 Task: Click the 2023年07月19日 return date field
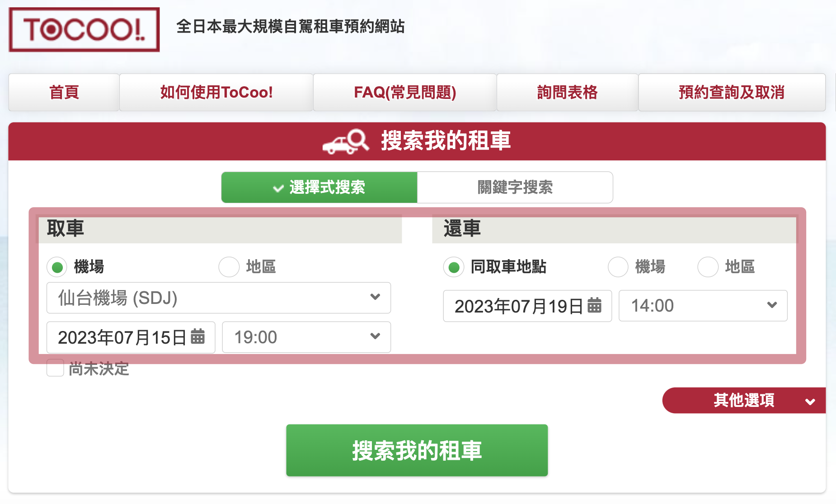tap(518, 306)
